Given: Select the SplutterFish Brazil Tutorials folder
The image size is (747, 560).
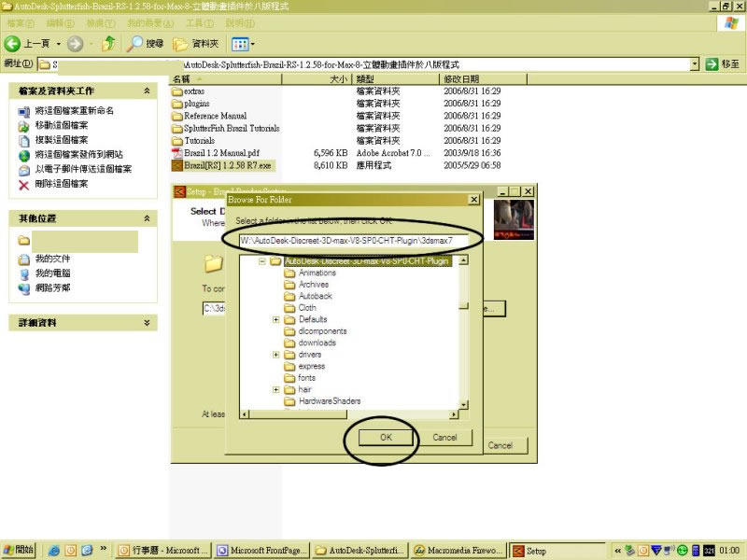Looking at the screenshot, I should [225, 129].
